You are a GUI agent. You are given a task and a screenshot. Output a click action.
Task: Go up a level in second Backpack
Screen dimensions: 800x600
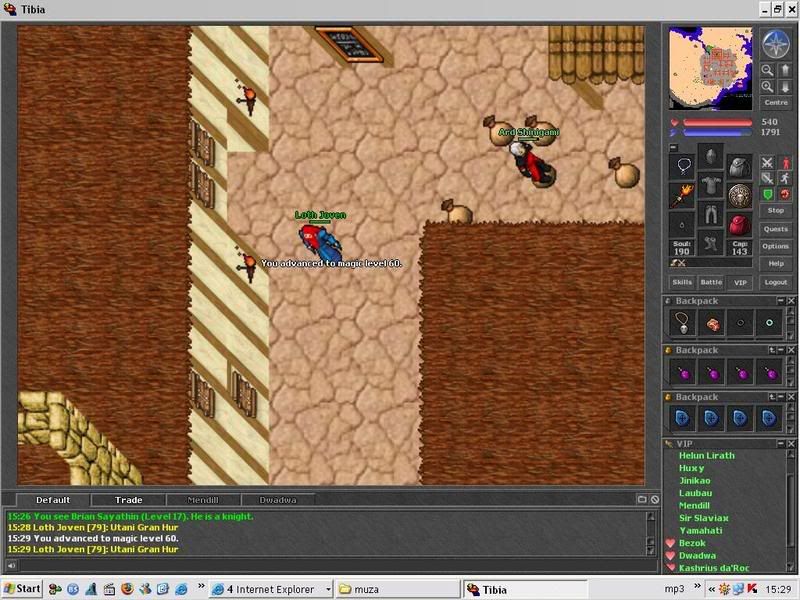(772, 350)
